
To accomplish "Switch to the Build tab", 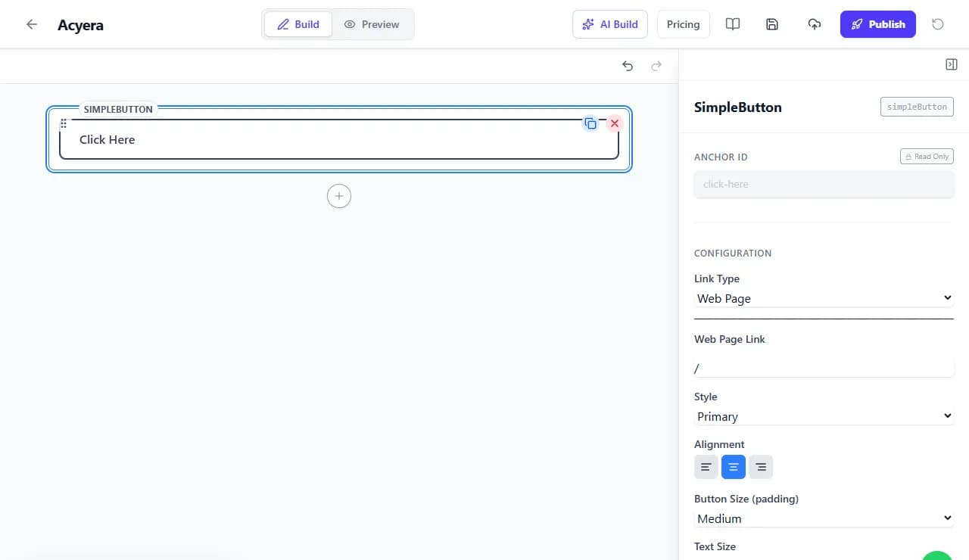I will click(x=298, y=24).
